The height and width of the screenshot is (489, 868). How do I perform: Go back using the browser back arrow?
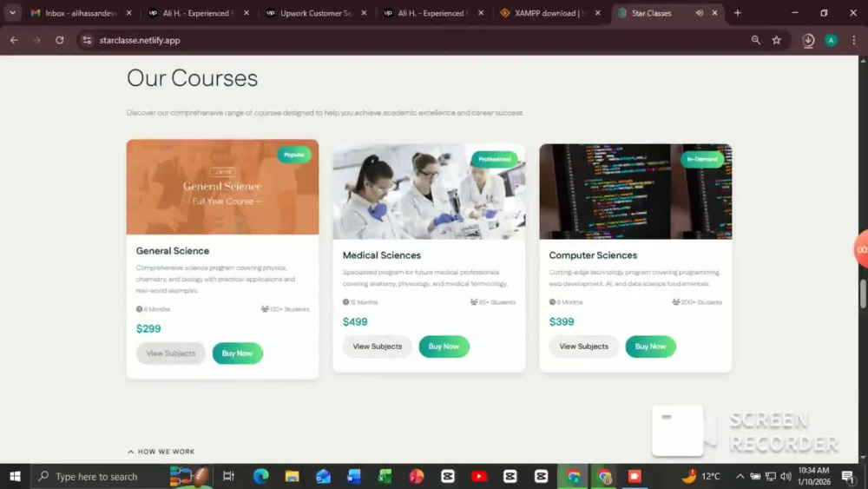[14, 40]
